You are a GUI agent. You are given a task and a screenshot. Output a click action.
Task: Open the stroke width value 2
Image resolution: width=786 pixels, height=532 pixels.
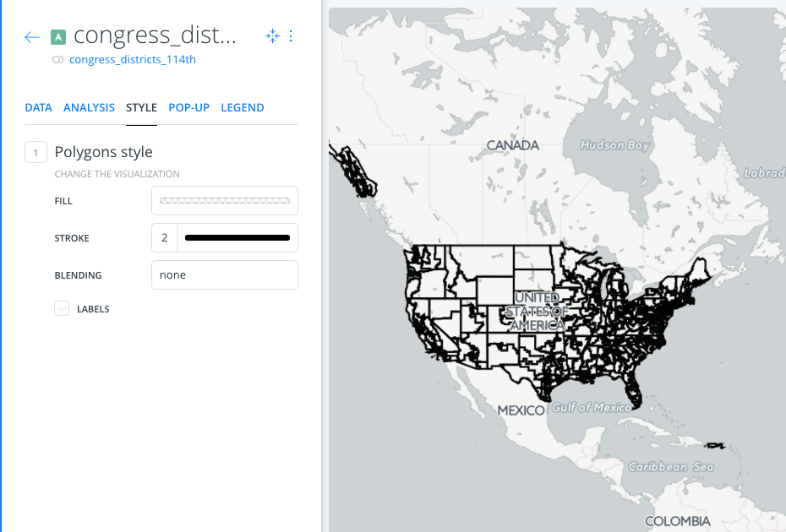(165, 237)
